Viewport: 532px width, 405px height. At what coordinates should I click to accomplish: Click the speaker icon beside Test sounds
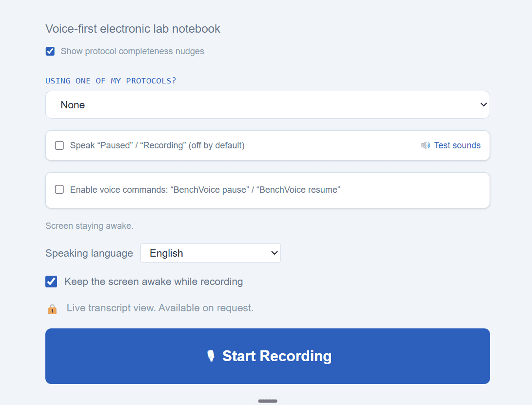426,145
